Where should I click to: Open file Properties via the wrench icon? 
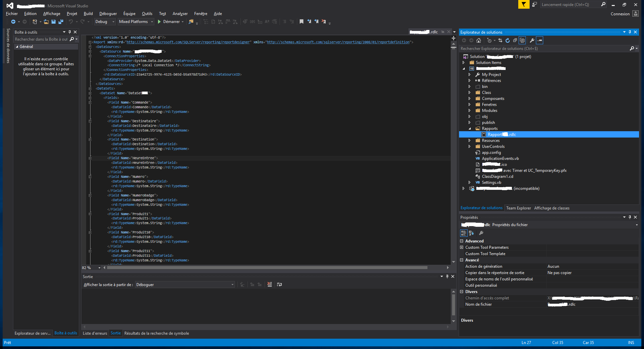532,40
